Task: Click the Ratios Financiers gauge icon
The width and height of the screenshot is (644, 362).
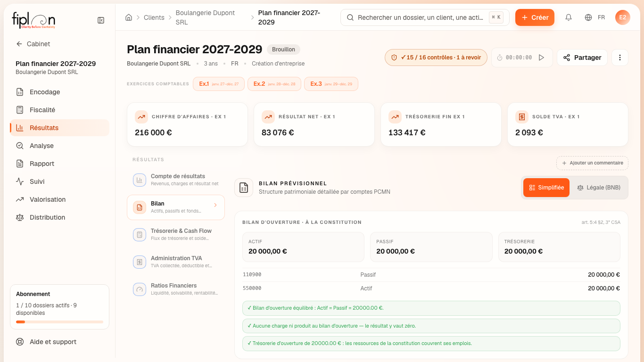Action: coord(140,289)
